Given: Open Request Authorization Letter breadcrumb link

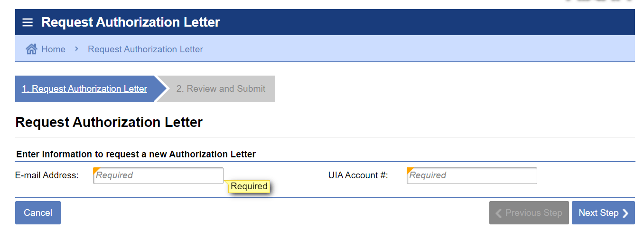Looking at the screenshot, I should coord(145,49).
